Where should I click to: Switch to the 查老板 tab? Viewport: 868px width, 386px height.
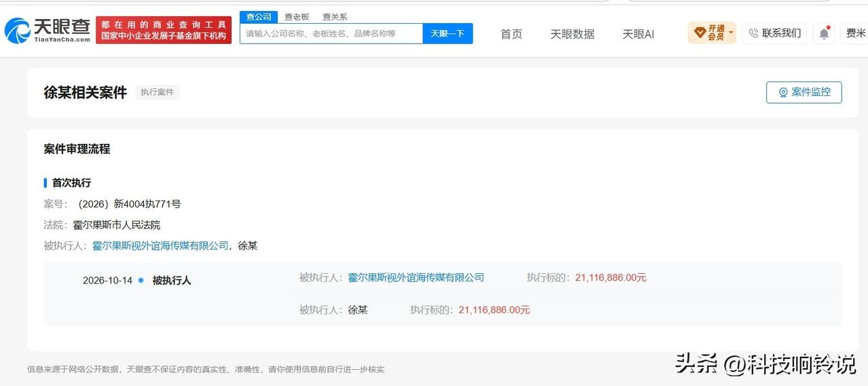pos(297,17)
